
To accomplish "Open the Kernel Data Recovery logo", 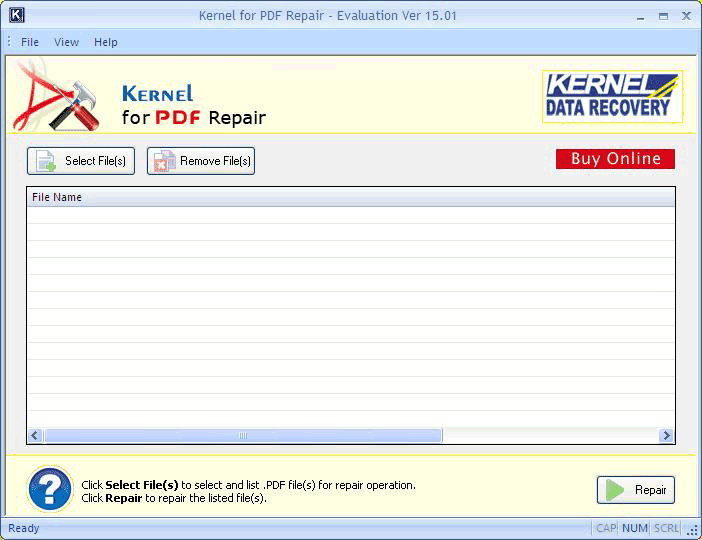I will (x=612, y=96).
